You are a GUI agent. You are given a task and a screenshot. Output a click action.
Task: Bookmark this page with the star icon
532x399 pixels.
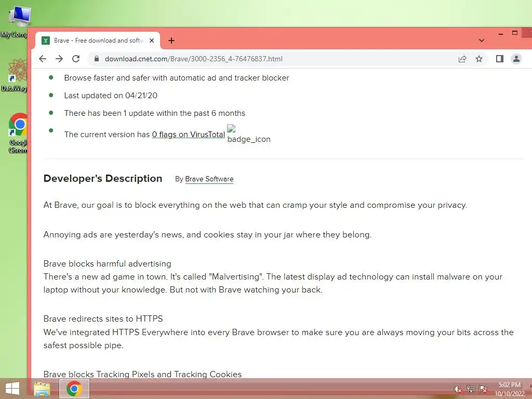coord(478,59)
